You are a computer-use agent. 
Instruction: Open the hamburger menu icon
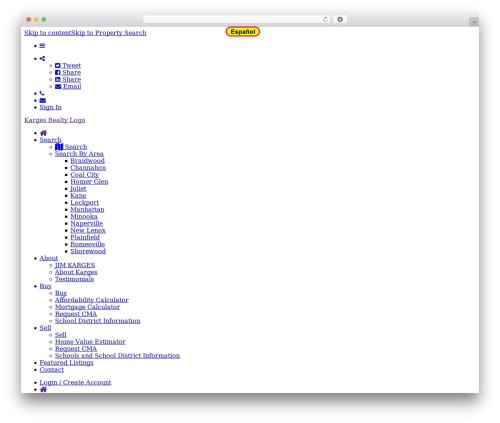point(42,46)
